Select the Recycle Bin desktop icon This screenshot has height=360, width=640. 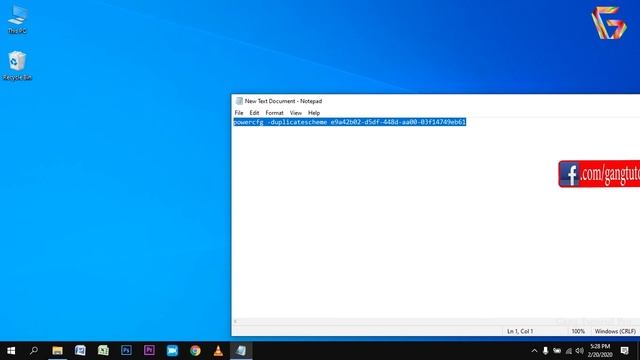pyautogui.click(x=17, y=65)
